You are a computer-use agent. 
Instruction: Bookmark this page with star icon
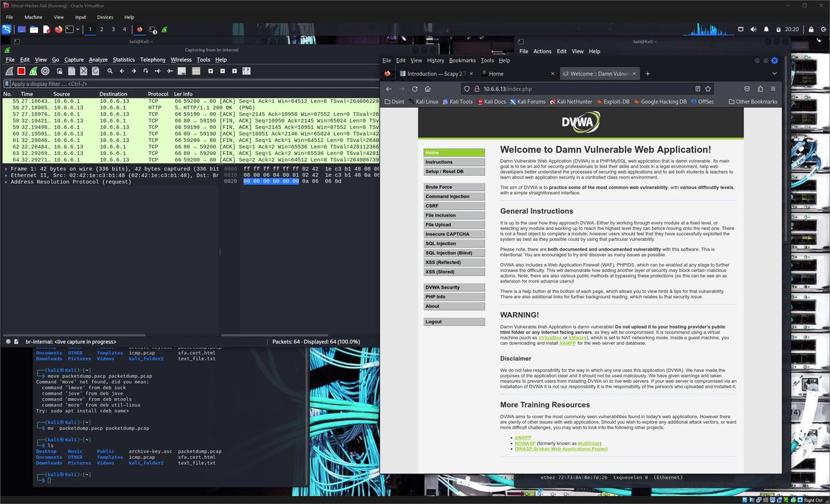click(x=707, y=89)
